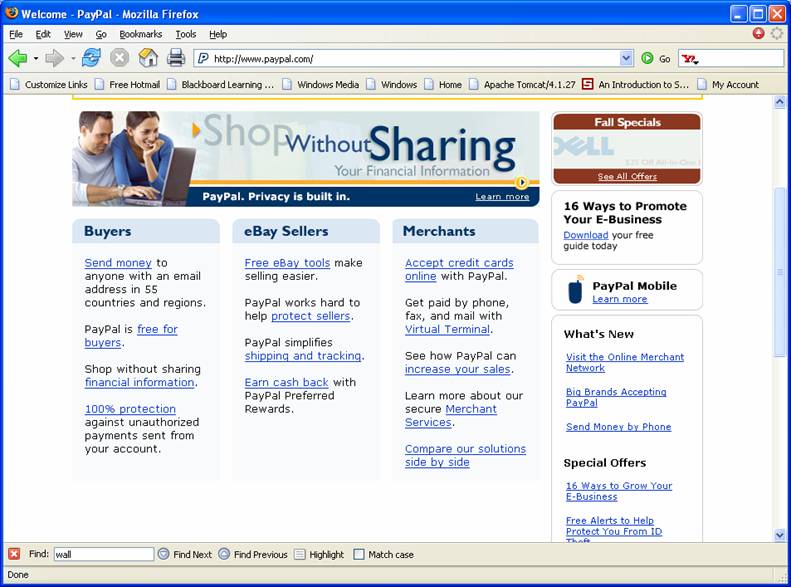Click Accept credit cards online link
The width and height of the screenshot is (791, 587).
[x=459, y=263]
